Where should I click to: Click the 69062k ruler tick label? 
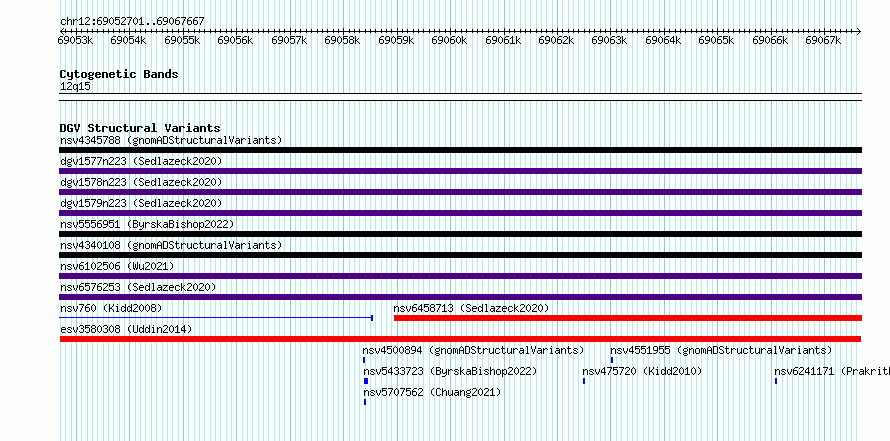(x=556, y=40)
